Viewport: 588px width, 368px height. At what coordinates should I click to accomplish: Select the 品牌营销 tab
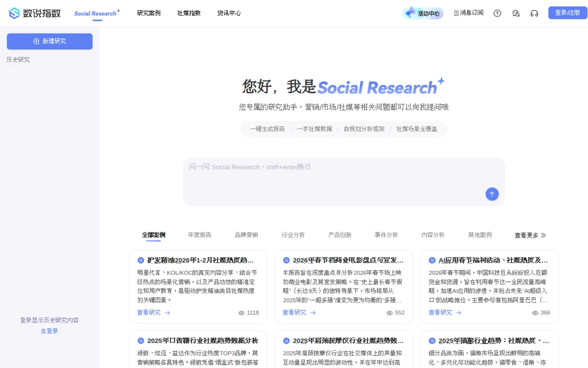coord(246,235)
